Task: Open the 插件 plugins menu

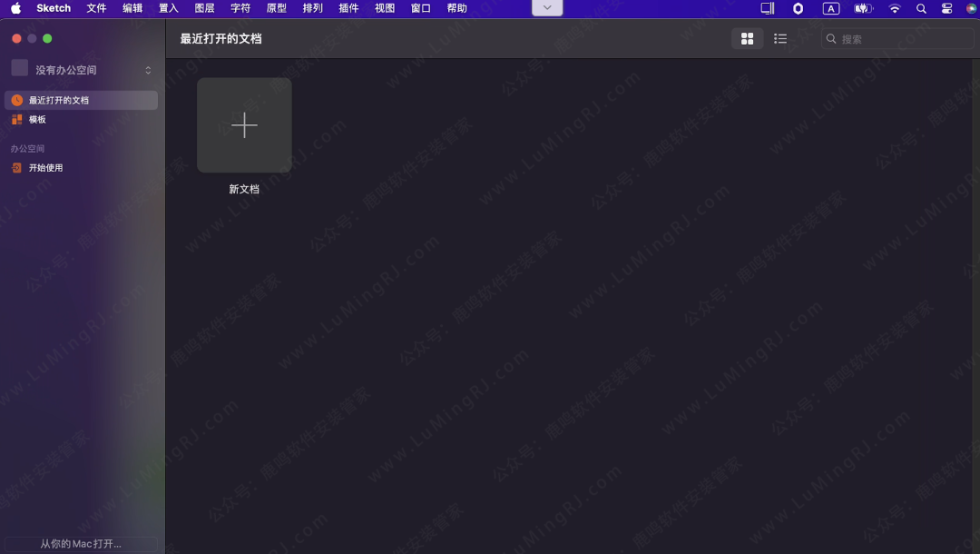Action: (348, 8)
